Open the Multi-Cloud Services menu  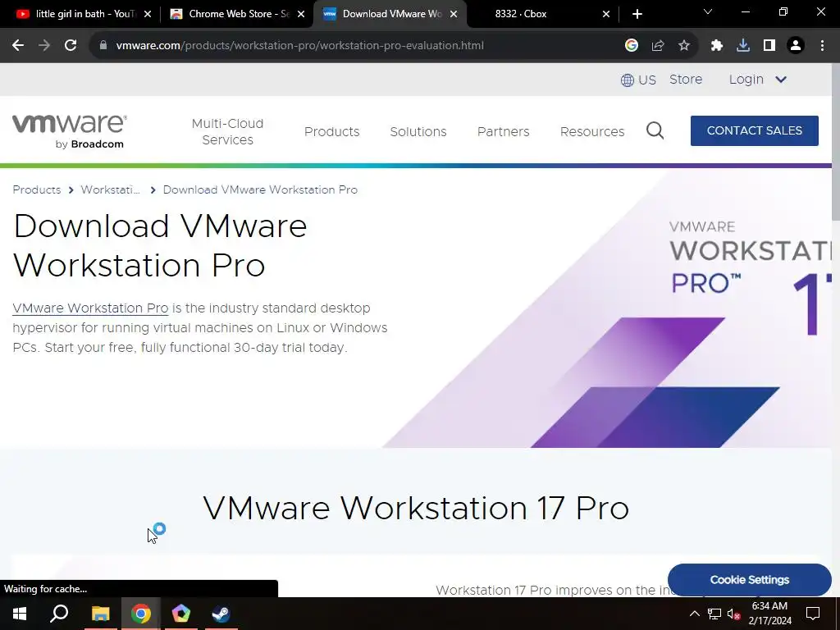pos(228,131)
